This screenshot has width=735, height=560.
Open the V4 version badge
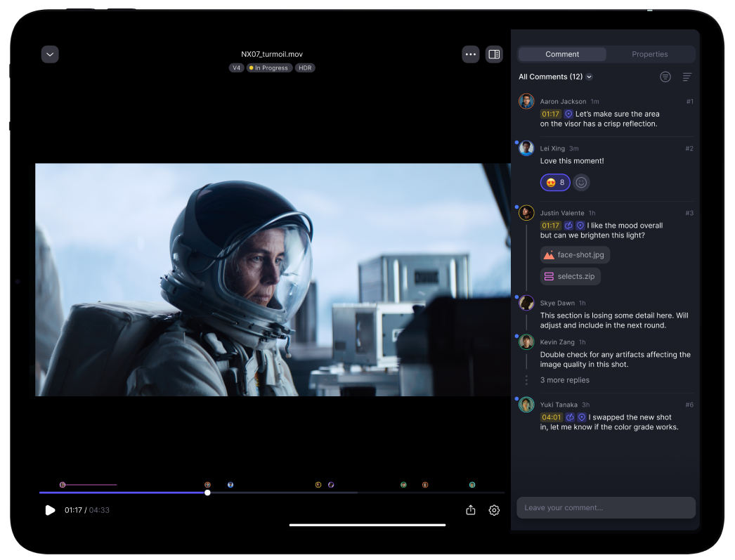237,68
